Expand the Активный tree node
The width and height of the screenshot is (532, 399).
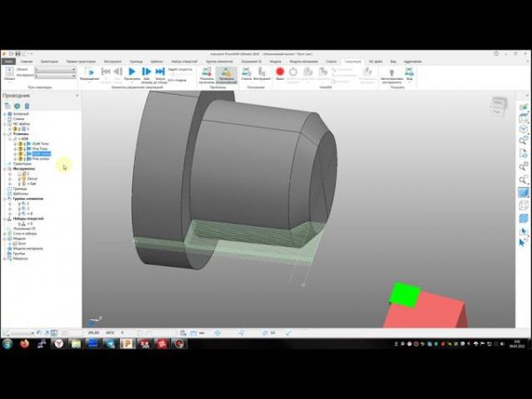4,114
